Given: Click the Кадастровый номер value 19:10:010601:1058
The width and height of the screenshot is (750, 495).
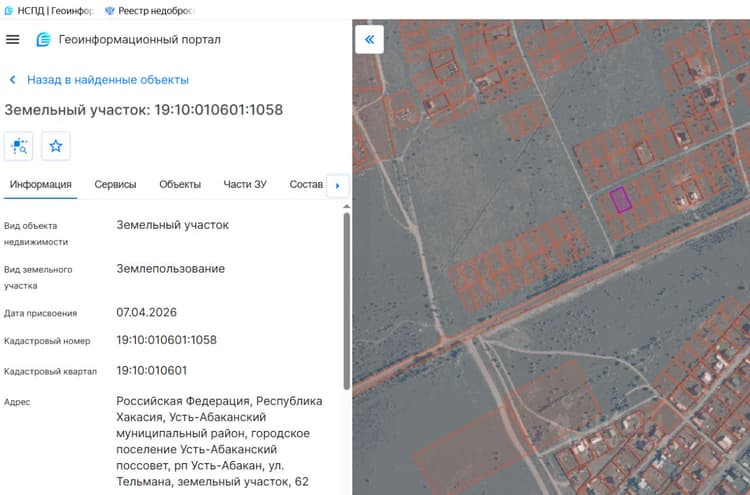Looking at the screenshot, I should point(166,340).
